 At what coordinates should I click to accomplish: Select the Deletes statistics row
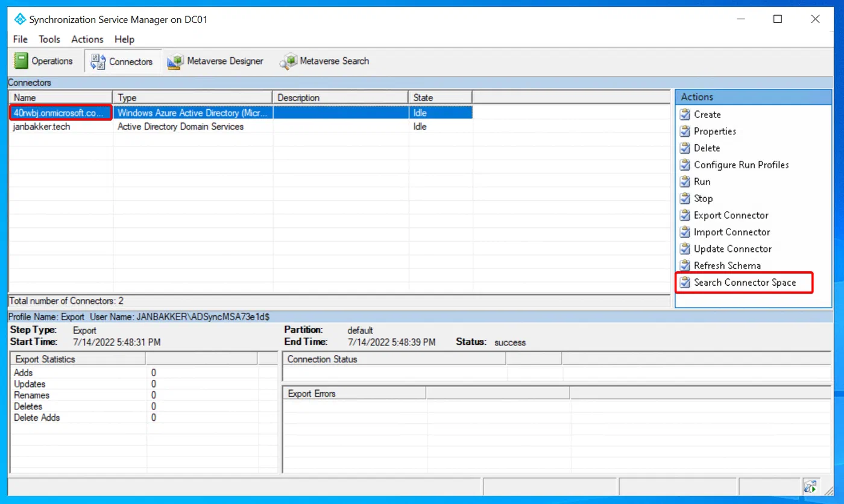(x=143, y=406)
